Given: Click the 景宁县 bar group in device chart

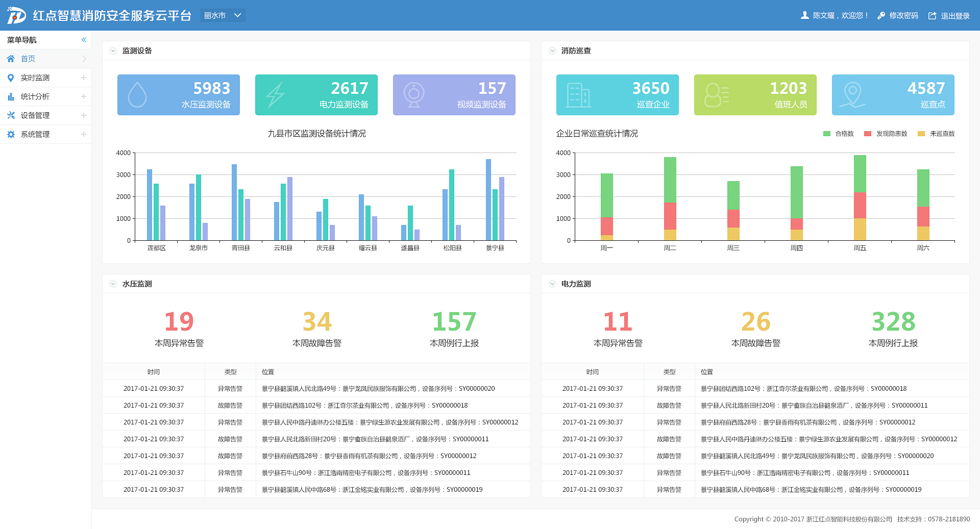Looking at the screenshot, I should pyautogui.click(x=495, y=199).
